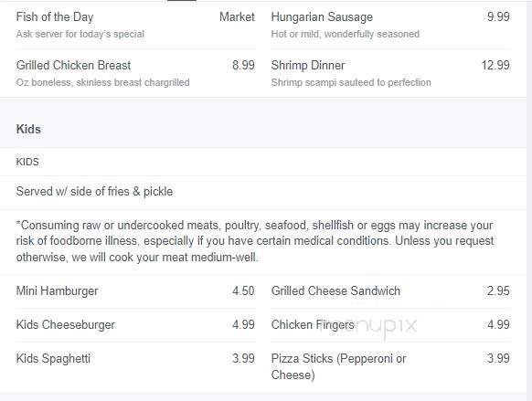Click the 2.95 Grilled Cheese price
The height and width of the screenshot is (401, 532).
pyautogui.click(x=498, y=290)
